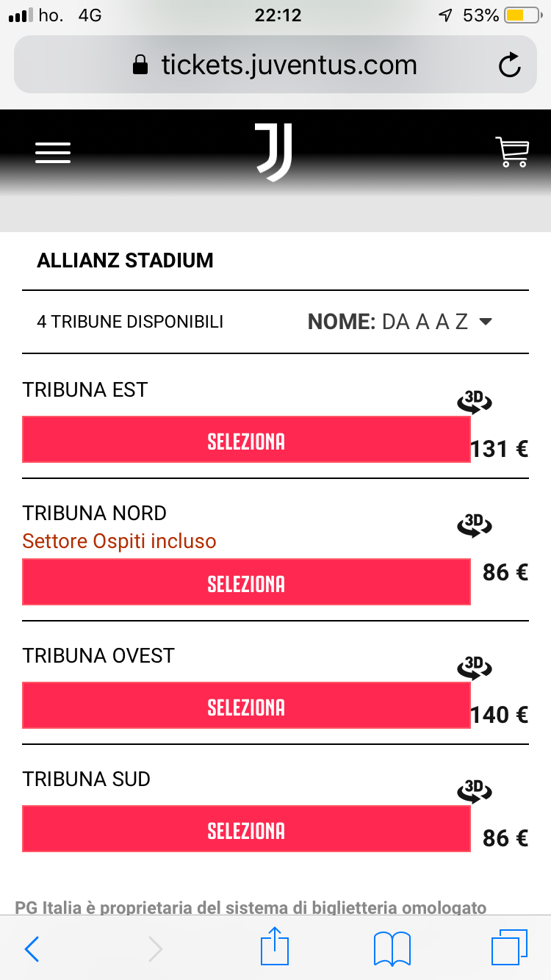The height and width of the screenshot is (980, 551).
Task: Select Tribuna Ovest at 140 €
Action: pyautogui.click(x=246, y=706)
